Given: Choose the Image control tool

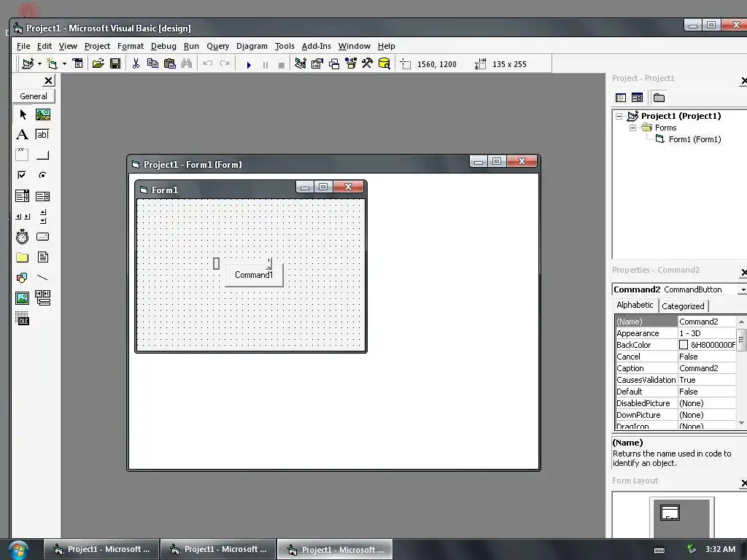Looking at the screenshot, I should click(x=23, y=298).
